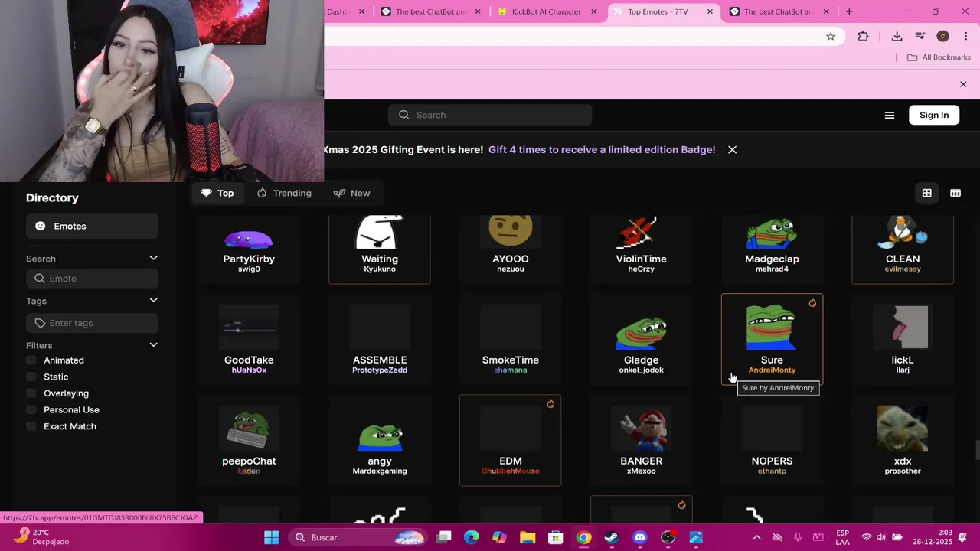Screen dimensions: 980x551
Task: Switch to large grid view layout
Action: click(x=926, y=193)
